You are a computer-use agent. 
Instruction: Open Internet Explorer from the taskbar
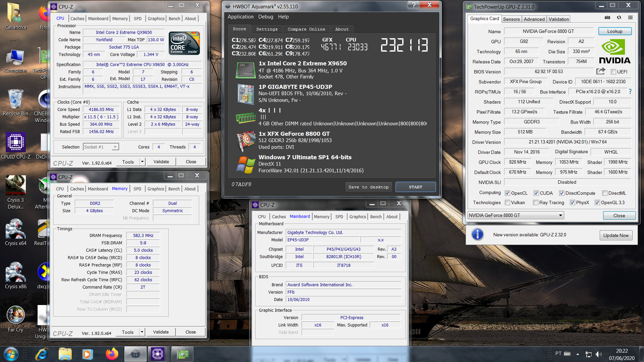[x=42, y=354]
